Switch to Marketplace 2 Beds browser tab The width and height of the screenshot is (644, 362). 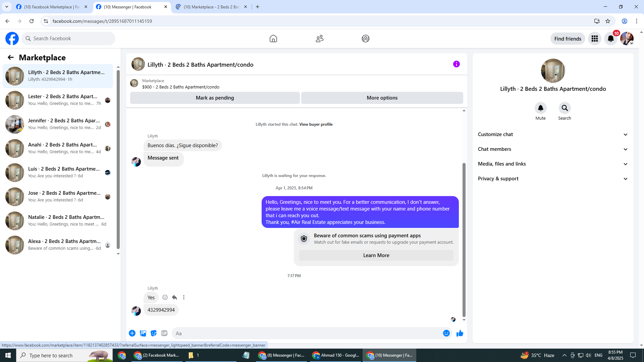(x=211, y=7)
